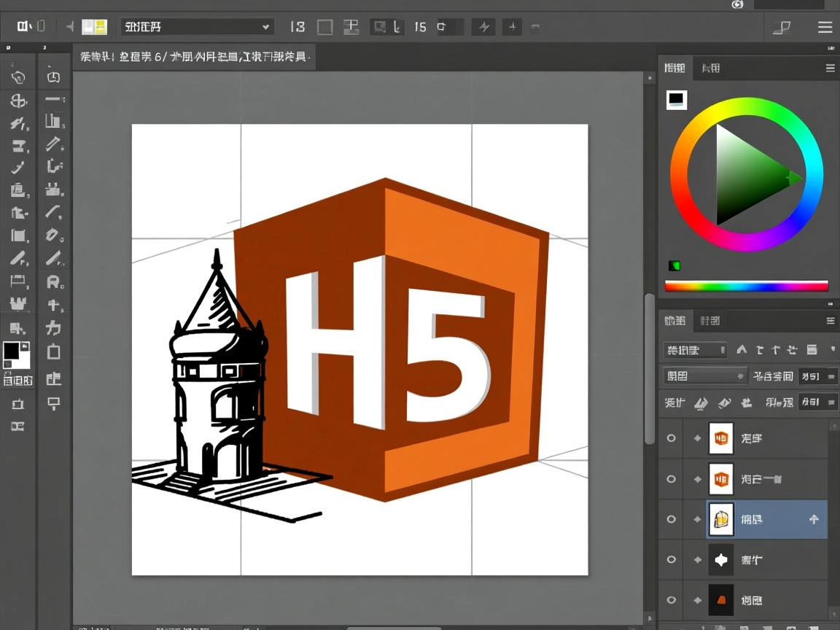
Task: Switch to the second tab of the right panel group
Action: click(709, 68)
